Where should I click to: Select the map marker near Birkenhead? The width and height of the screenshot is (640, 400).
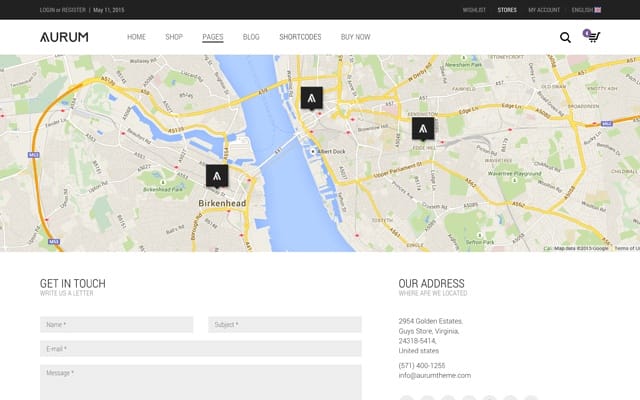217,176
